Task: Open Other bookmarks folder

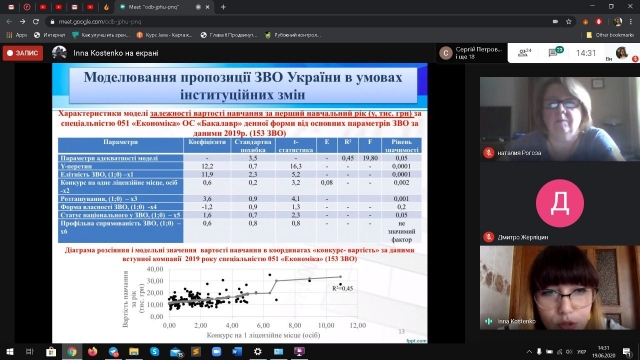Action: pos(610,35)
